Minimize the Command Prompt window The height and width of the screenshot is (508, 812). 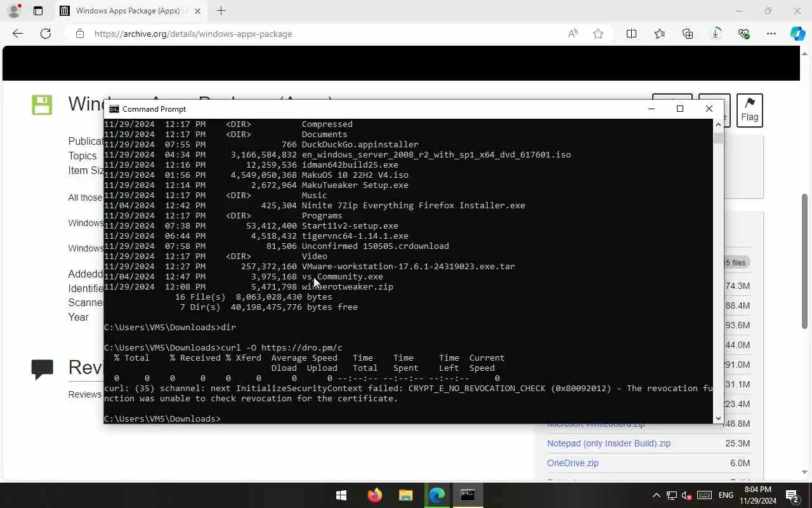coord(651,109)
